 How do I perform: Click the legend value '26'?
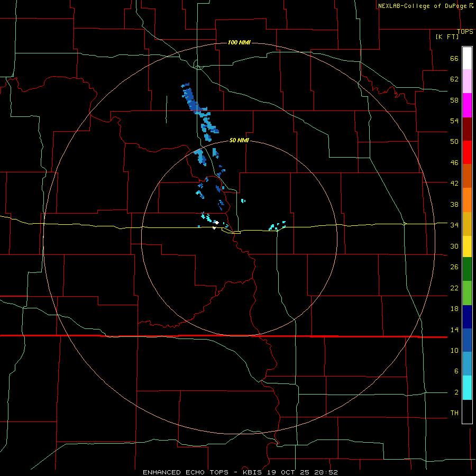tap(454, 267)
